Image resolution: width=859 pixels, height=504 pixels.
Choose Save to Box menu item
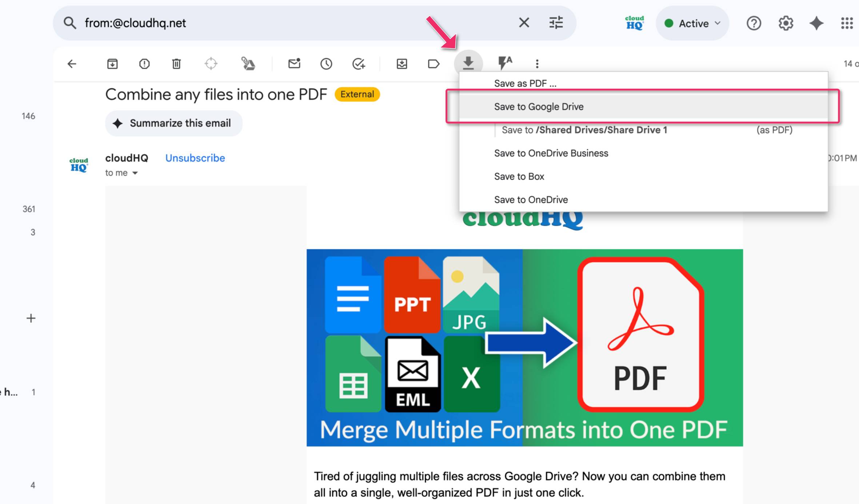point(643,176)
